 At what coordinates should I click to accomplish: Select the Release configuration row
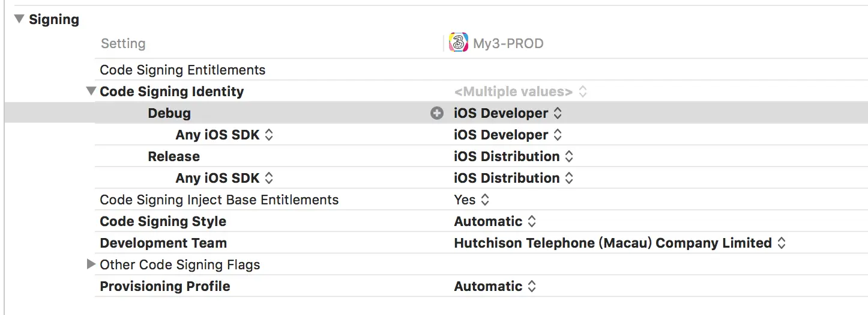481,156
